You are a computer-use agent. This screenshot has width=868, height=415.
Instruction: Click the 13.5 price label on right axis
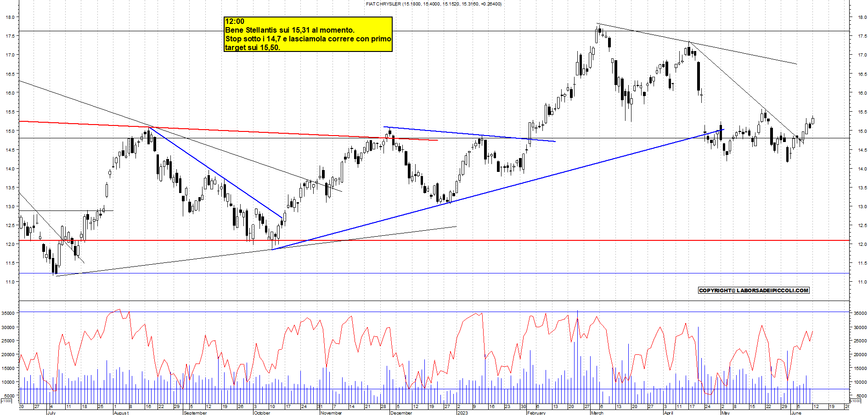(x=862, y=188)
